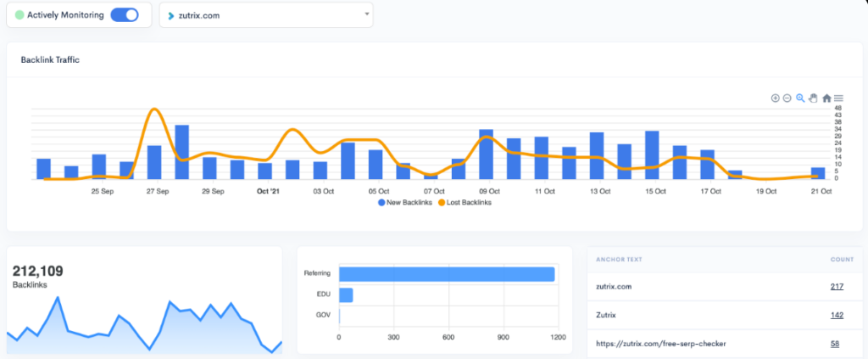868x359 pixels.
Task: Open the chart hamburger menu
Action: coord(838,98)
